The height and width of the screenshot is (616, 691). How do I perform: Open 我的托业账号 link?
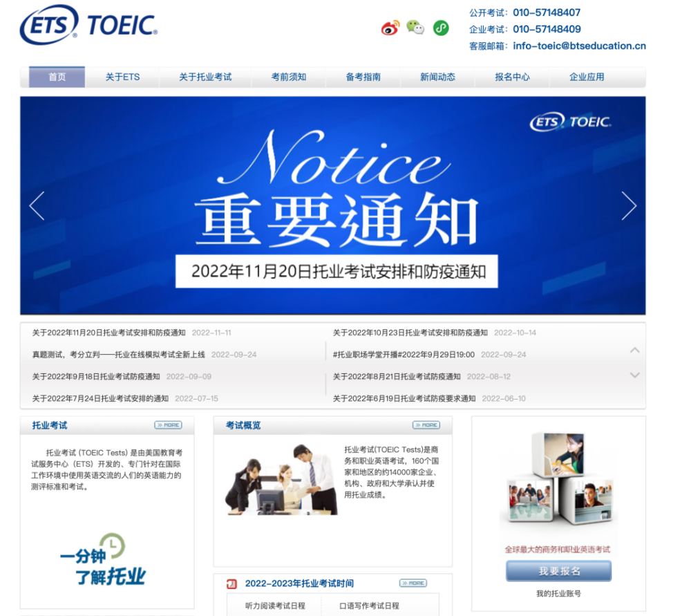(x=558, y=593)
